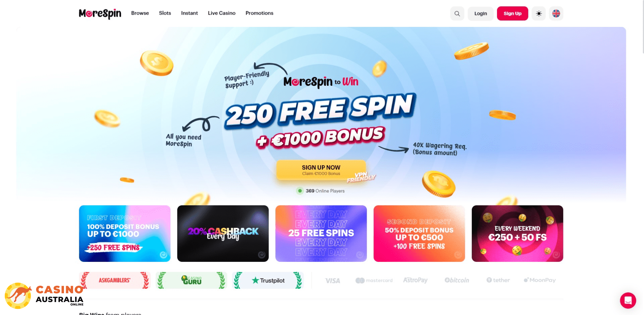Click the Visa payment logo

pyautogui.click(x=332, y=281)
